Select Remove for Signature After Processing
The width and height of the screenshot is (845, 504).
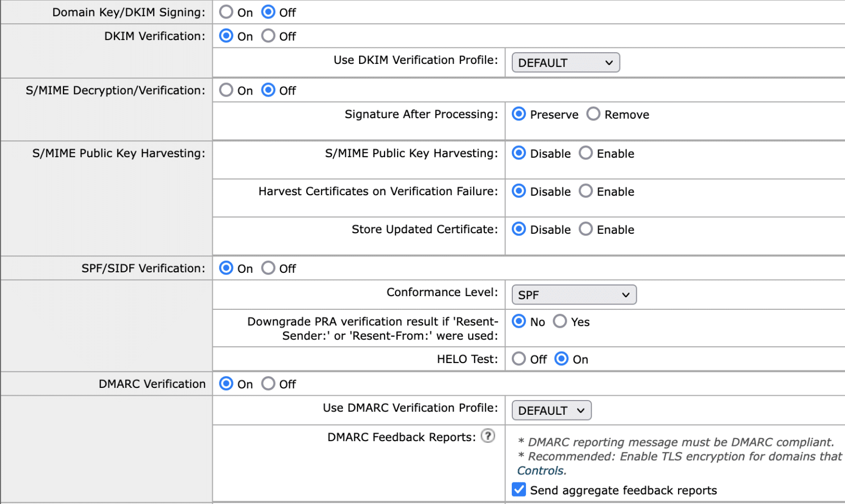click(x=593, y=114)
